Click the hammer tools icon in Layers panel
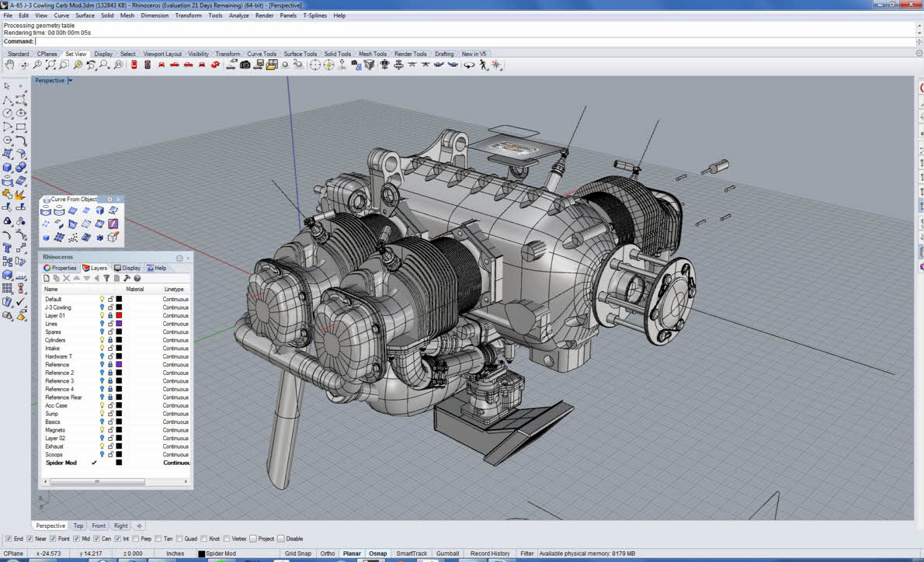Viewport: 924px width, 562px height. [x=127, y=278]
